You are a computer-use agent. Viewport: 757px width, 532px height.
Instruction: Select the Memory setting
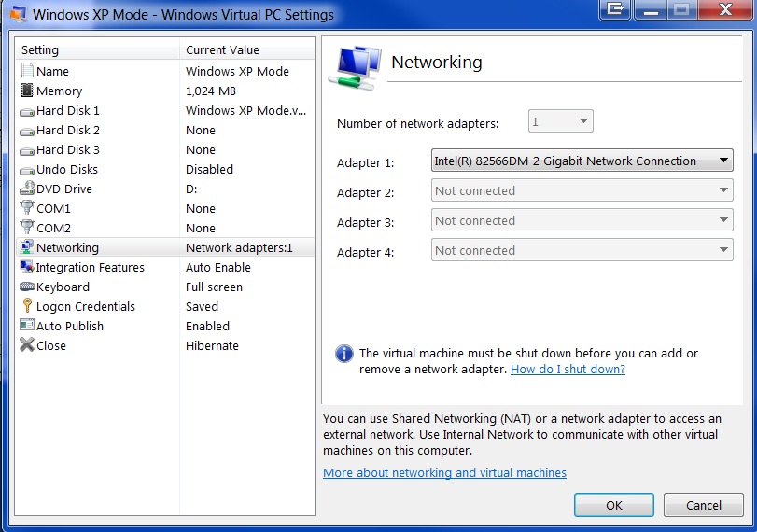point(165,91)
